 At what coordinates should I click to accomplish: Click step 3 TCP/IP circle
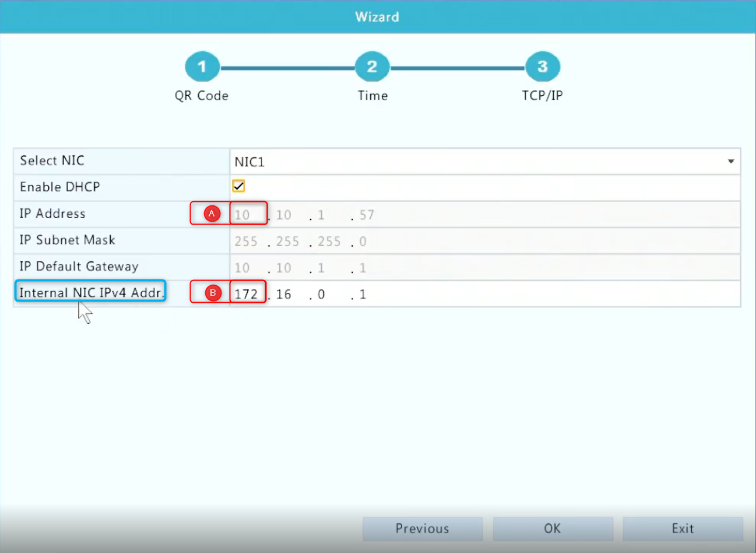click(543, 67)
